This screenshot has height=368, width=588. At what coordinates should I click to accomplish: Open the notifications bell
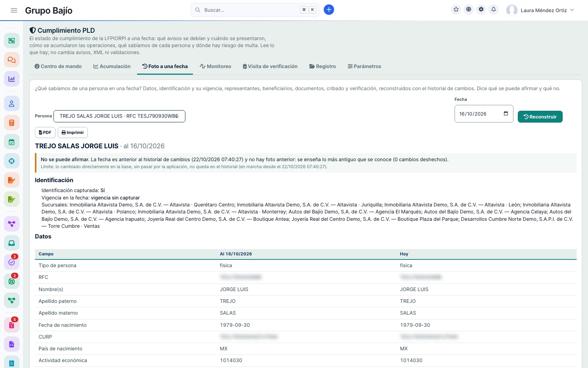494,10
